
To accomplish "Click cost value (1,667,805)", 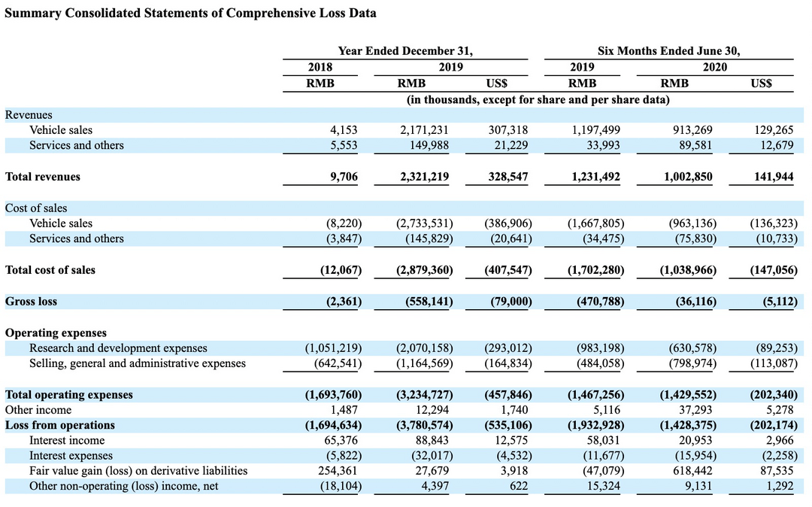I will [x=595, y=223].
